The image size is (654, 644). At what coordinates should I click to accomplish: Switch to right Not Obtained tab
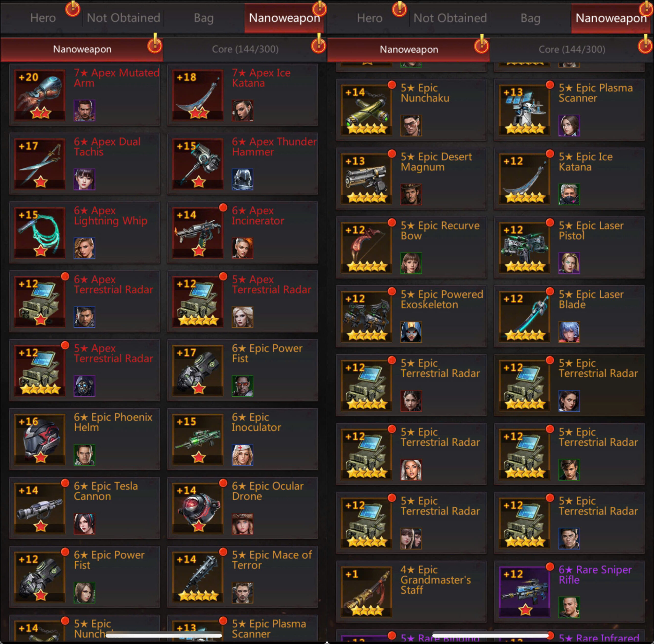450,18
